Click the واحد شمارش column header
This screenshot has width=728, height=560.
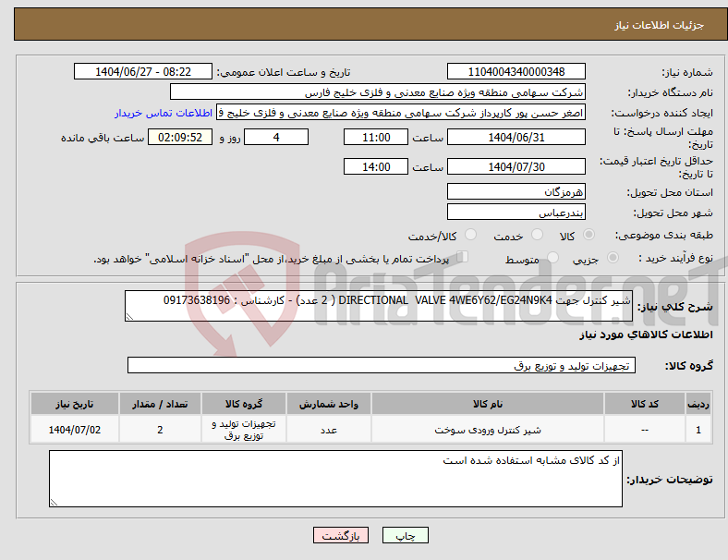point(329,404)
